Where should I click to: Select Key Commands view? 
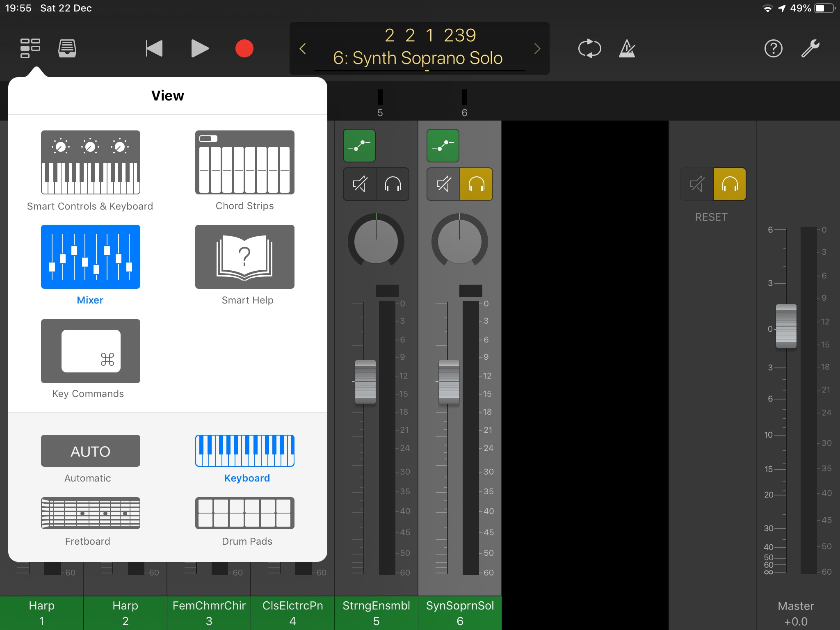pos(90,359)
